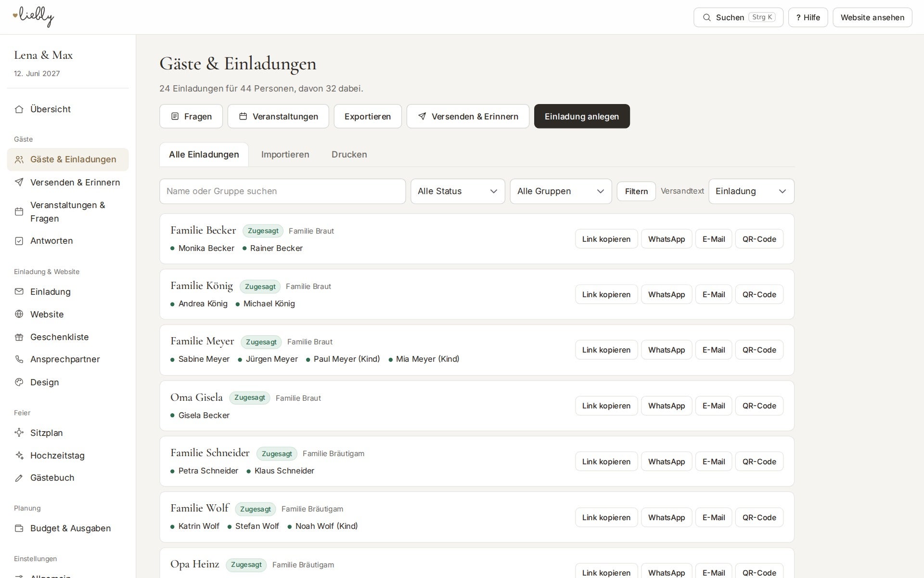This screenshot has height=578, width=924.
Task: Click the Ansprechpartner phone icon
Action: pos(19,359)
